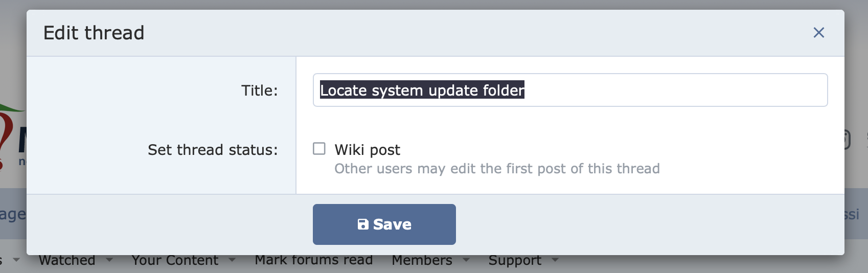This screenshot has width=868, height=273.
Task: Click inside the Title text field
Action: (x=570, y=90)
